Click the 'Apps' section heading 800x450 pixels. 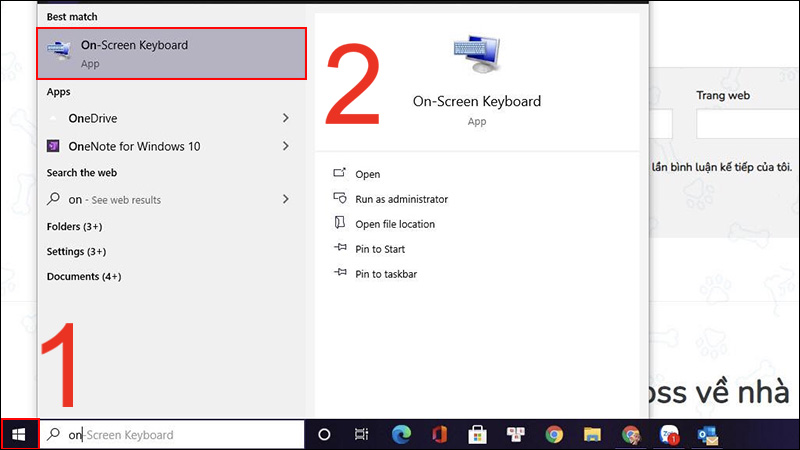point(59,92)
